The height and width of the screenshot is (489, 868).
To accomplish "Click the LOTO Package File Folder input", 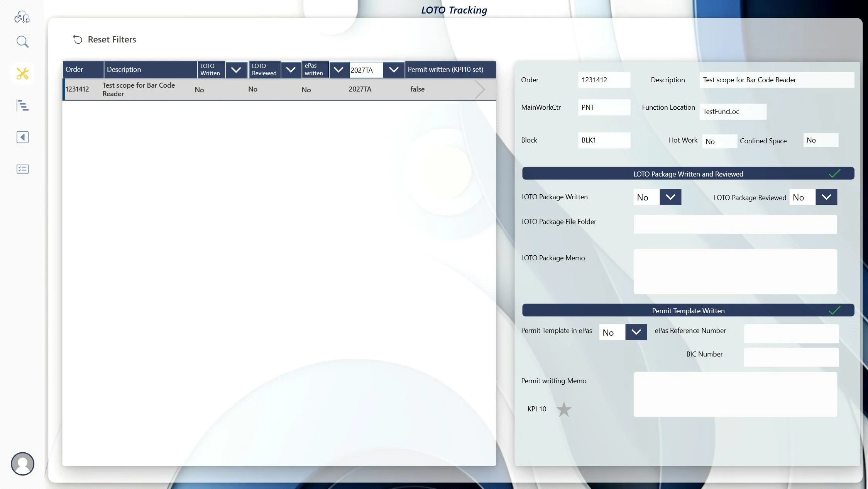I will (x=735, y=224).
